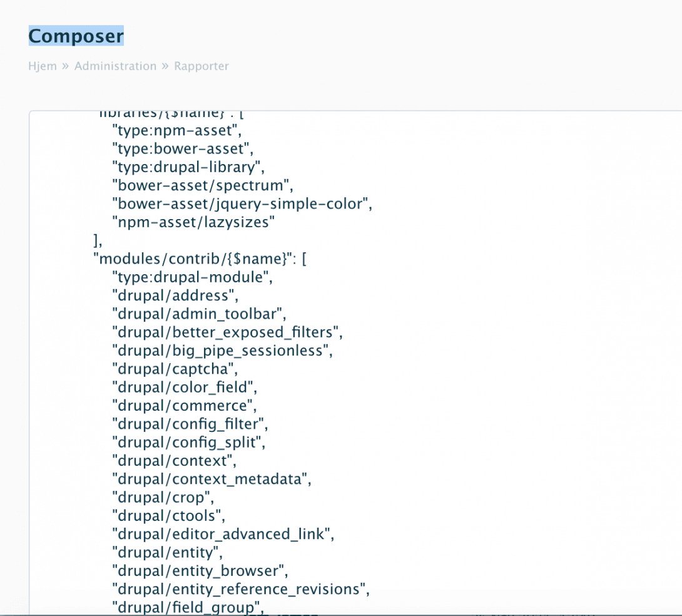Click the "npm-asset/lazysizes" entry
This screenshot has width=682, height=616.
point(193,222)
